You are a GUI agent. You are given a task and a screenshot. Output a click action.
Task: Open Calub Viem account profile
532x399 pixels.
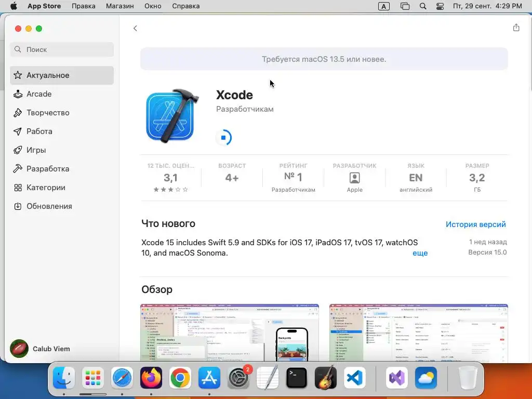click(x=40, y=349)
